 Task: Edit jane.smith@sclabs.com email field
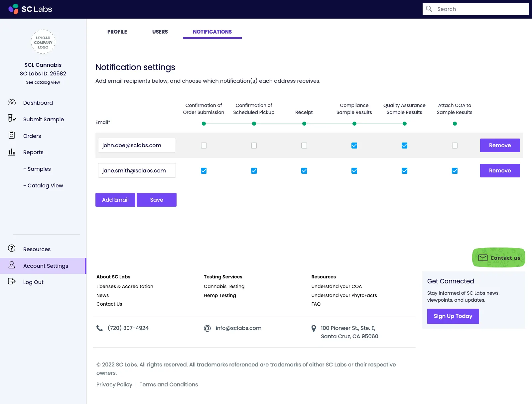[x=137, y=170]
